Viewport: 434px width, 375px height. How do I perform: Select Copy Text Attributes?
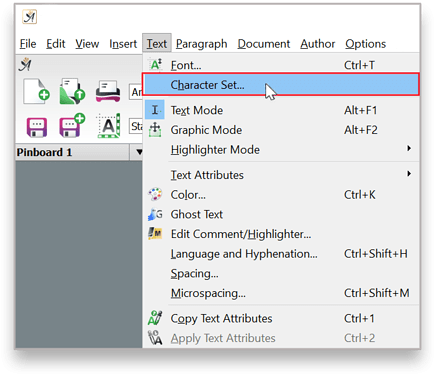coord(281,318)
